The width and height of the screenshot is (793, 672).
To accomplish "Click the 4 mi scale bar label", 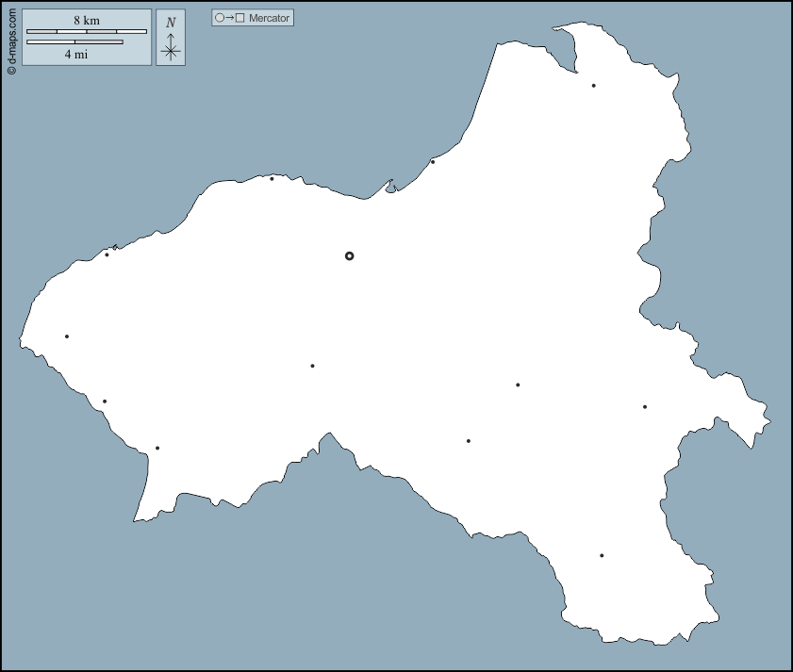I will [75, 54].
